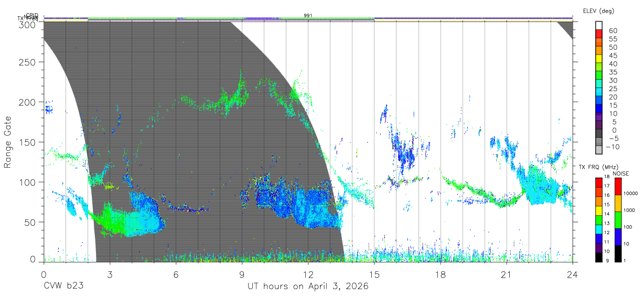
Task: Click the red segment of the TX FRQ bar
Action: (x=598, y=182)
